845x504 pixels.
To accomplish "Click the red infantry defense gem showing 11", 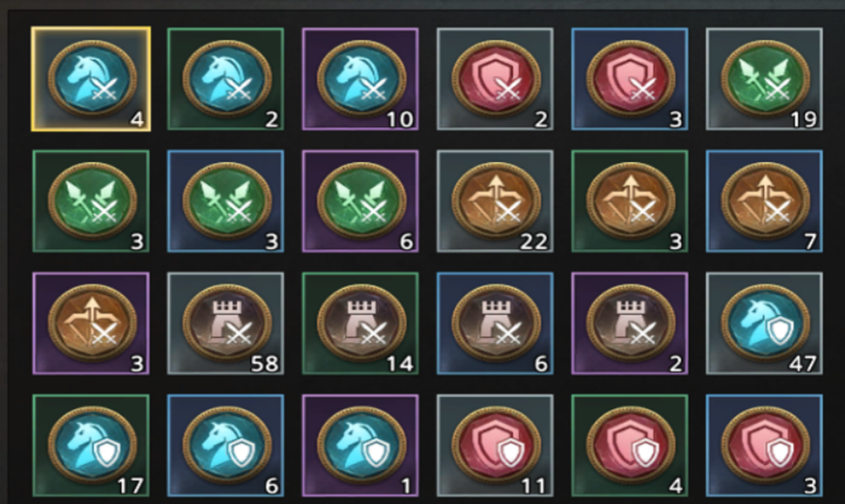I will pos(496,446).
